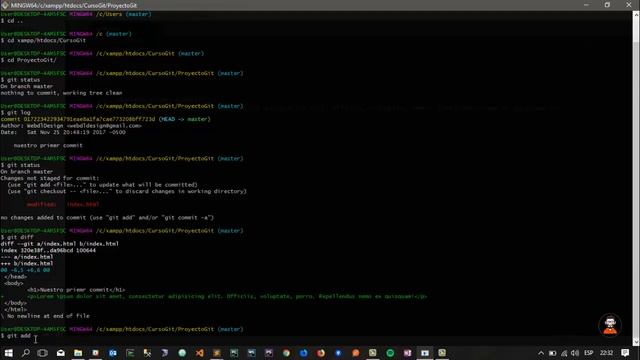Click the yellow commit hash line
The image size is (640, 360).
[x=105, y=119]
